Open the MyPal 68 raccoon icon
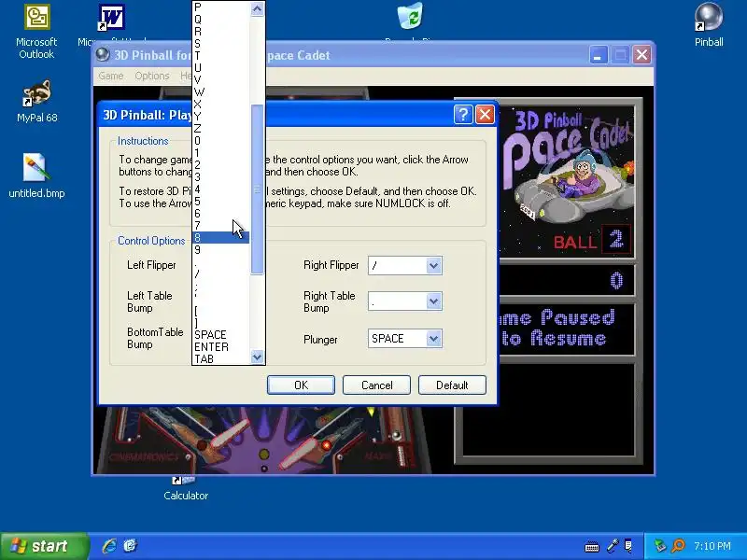 click(36, 101)
